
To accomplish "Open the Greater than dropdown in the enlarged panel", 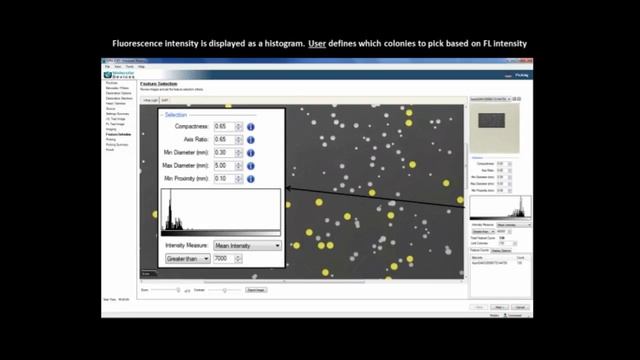I will pyautogui.click(x=188, y=259).
